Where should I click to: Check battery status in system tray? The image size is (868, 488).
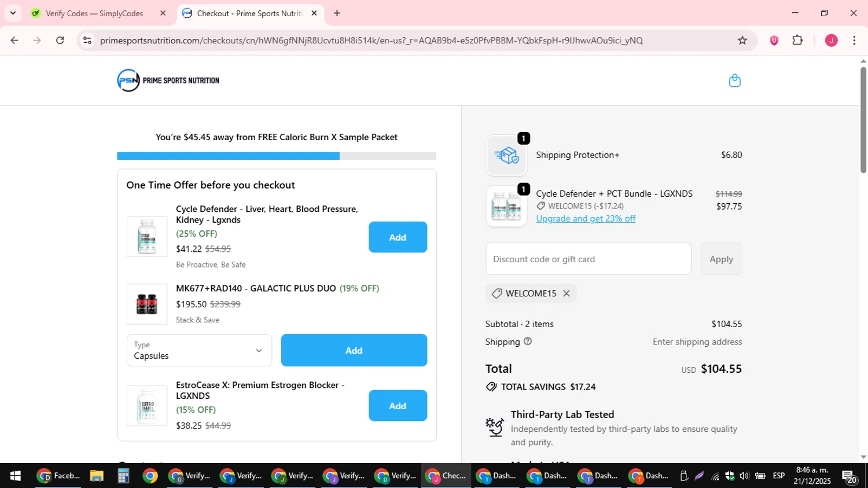click(760, 476)
